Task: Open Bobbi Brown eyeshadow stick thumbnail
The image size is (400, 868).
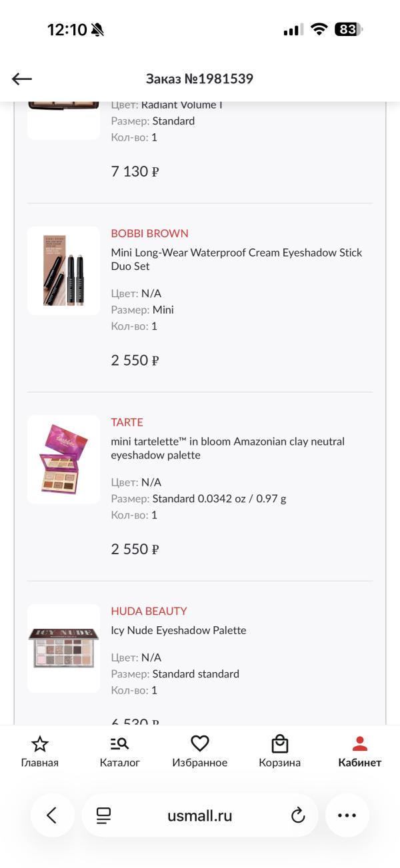Action: [x=64, y=270]
